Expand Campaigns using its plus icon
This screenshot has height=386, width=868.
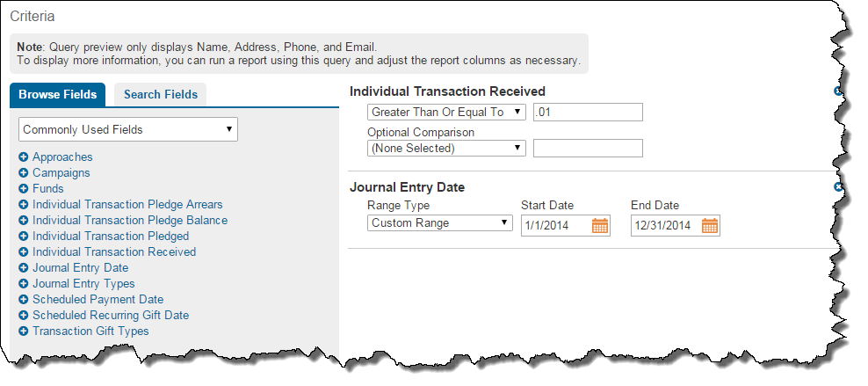[24, 173]
